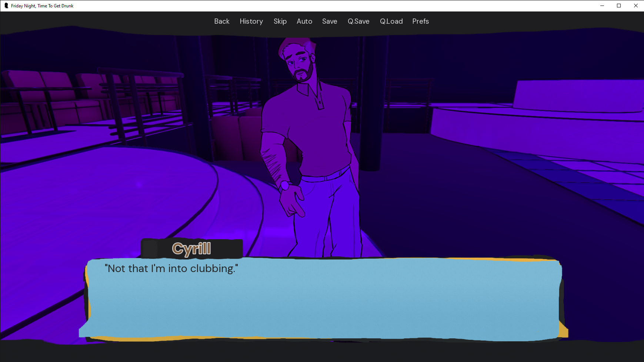Toggle Skip mode
This screenshot has height=362, width=644.
[280, 21]
